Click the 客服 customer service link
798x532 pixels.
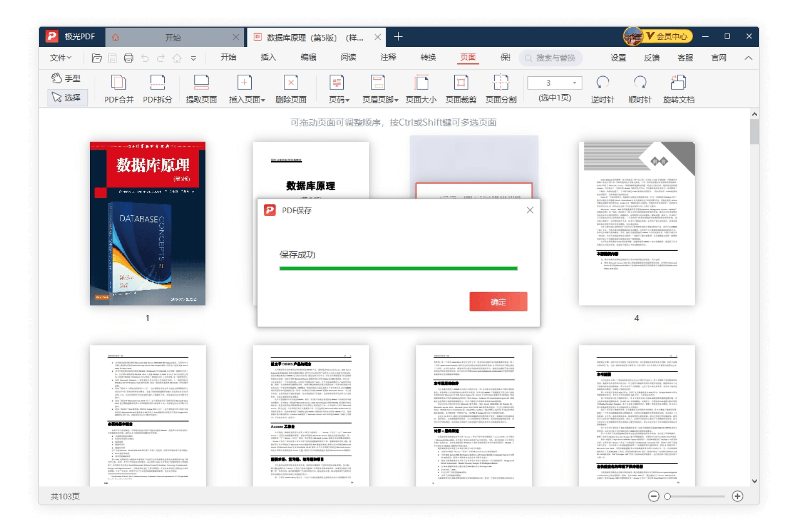coord(685,58)
